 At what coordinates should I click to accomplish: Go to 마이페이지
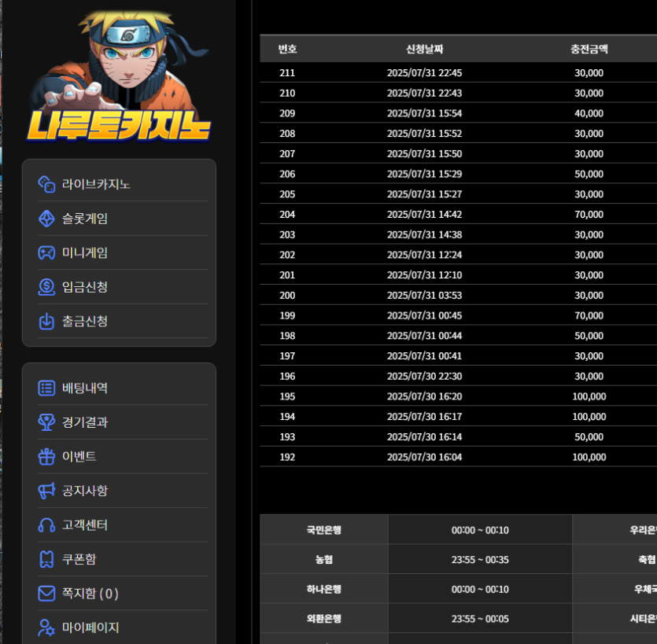[90, 627]
